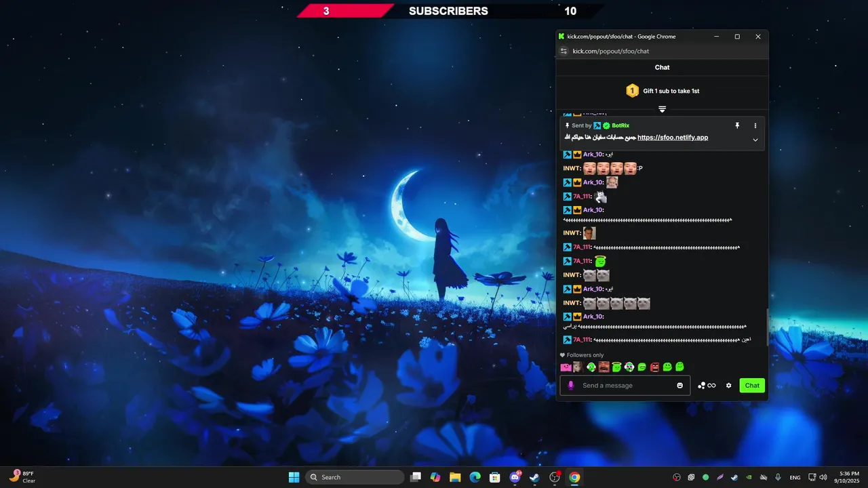This screenshot has height=488, width=868.
Task: Open chat settings gear icon
Action: (x=729, y=386)
